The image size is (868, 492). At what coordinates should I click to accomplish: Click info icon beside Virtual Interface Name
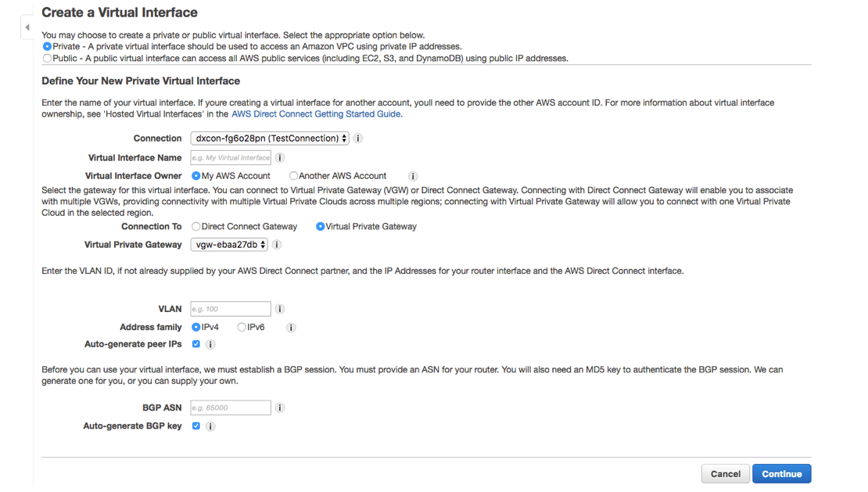(280, 158)
